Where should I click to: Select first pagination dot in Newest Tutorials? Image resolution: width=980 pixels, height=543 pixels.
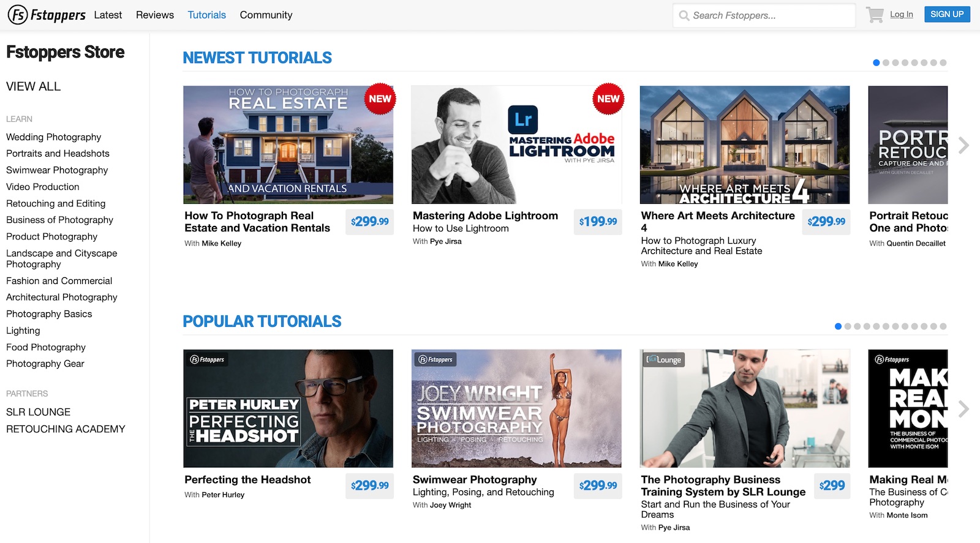click(876, 62)
